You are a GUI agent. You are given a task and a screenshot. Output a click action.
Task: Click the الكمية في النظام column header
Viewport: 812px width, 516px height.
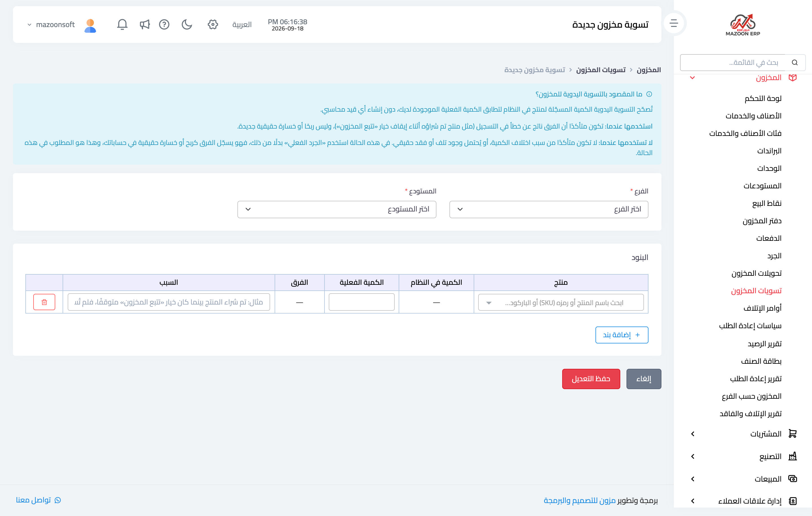tap(436, 283)
